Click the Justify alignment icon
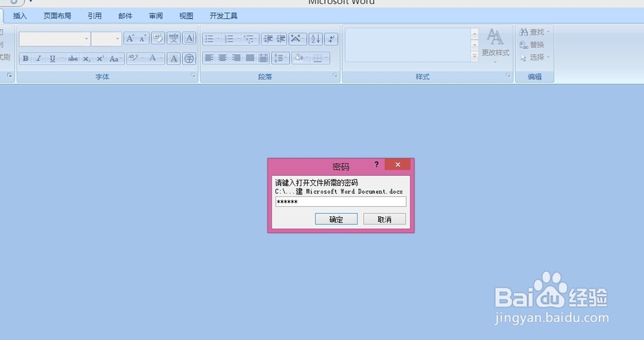Image resolution: width=644 pixels, height=340 pixels. click(250, 58)
